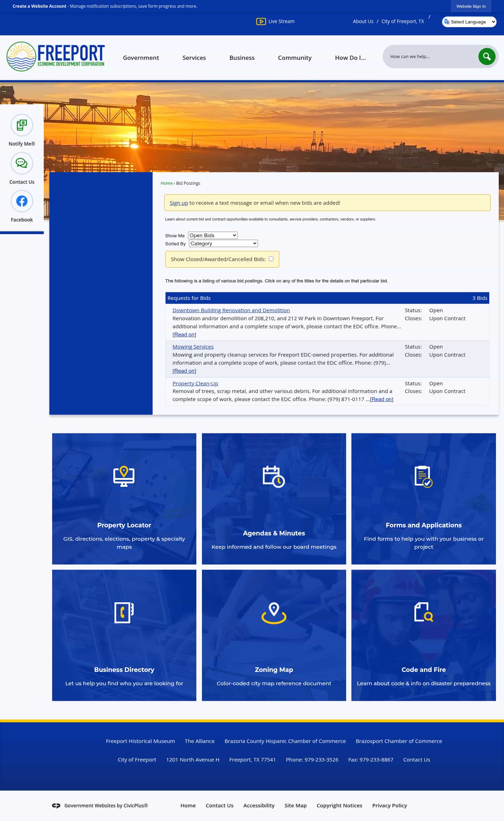The image size is (504, 821).
Task: Click the Business Directory phone book icon
Action: click(x=124, y=612)
